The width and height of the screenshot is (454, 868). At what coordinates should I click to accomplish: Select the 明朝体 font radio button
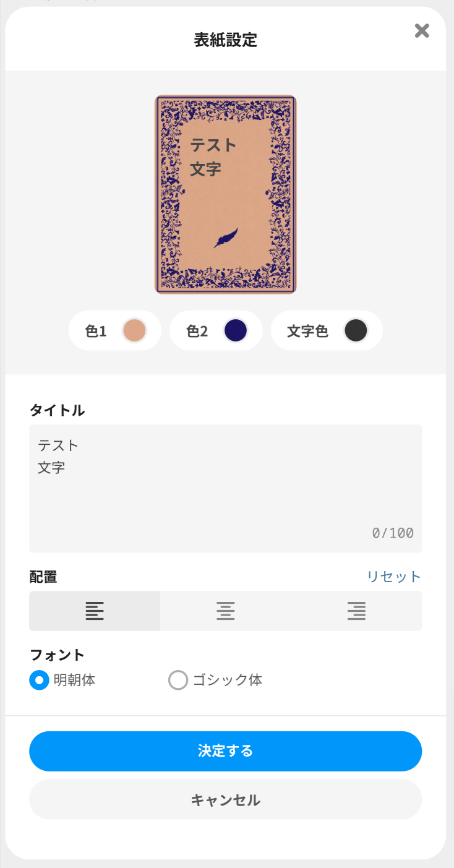click(40, 681)
